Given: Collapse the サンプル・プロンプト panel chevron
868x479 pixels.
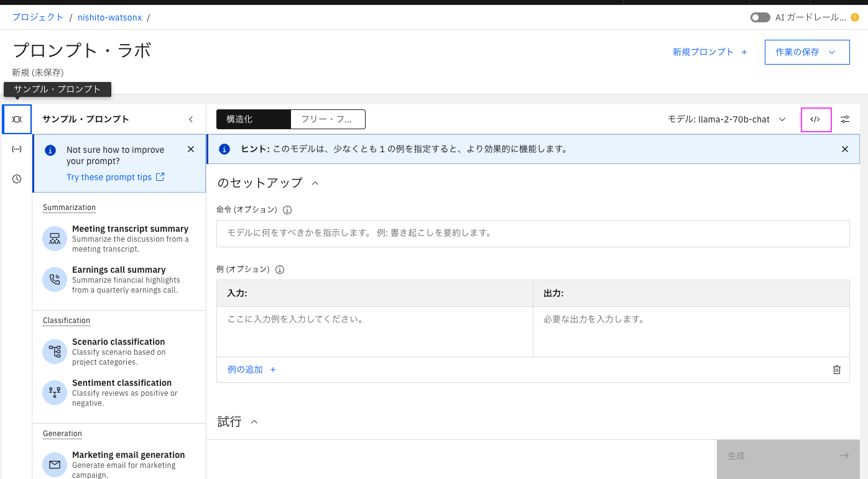Looking at the screenshot, I should click(x=191, y=119).
